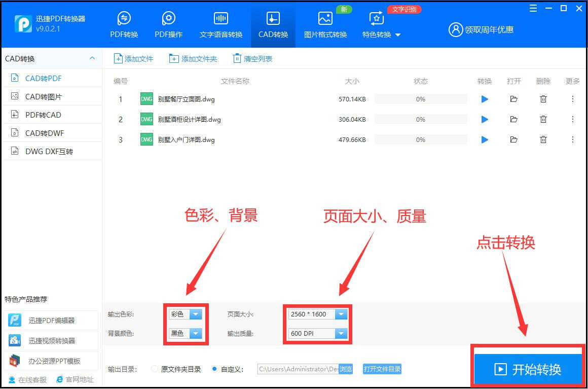Select CAD转图片 in the sidebar
Screen dimensions: 588x389
[52, 97]
